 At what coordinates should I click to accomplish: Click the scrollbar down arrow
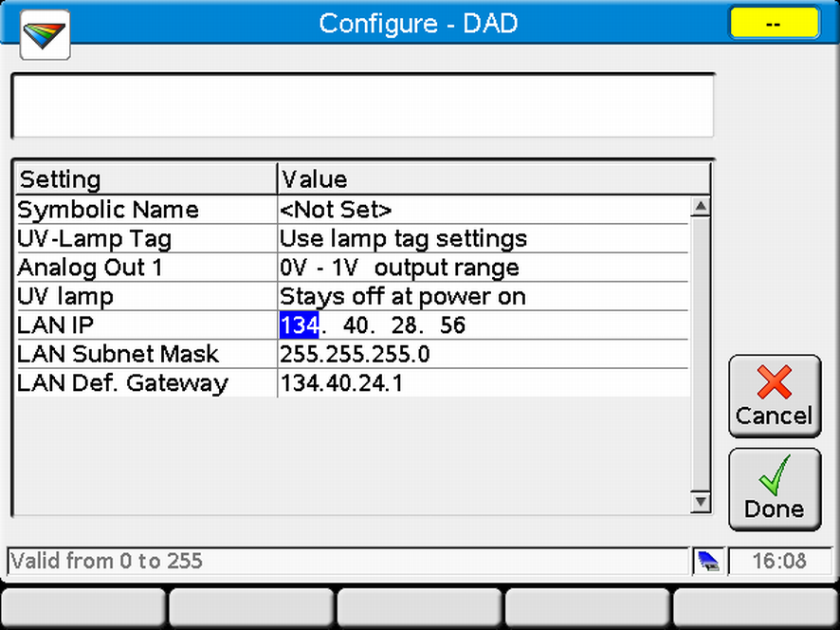pyautogui.click(x=700, y=501)
